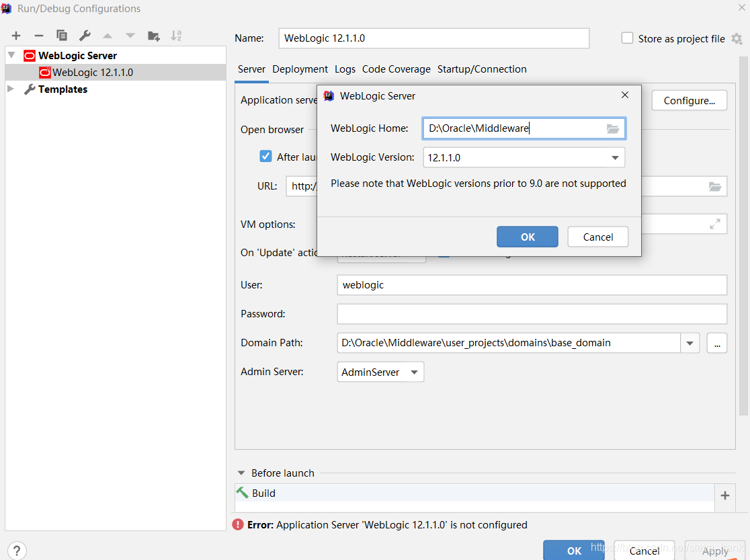750x560 pixels.
Task: Select the Build task row
Action: pyautogui.click(x=474, y=493)
